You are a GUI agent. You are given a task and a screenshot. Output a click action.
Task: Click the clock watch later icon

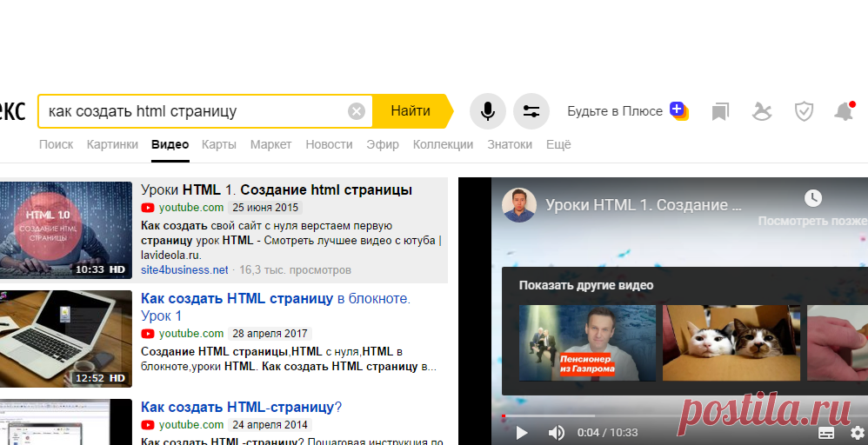pos(813,197)
